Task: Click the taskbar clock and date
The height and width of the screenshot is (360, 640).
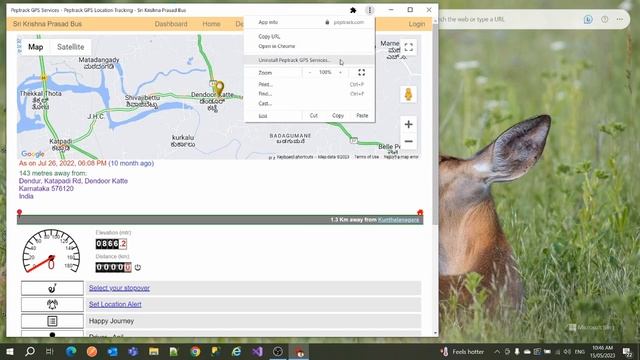Action: [x=602, y=351]
